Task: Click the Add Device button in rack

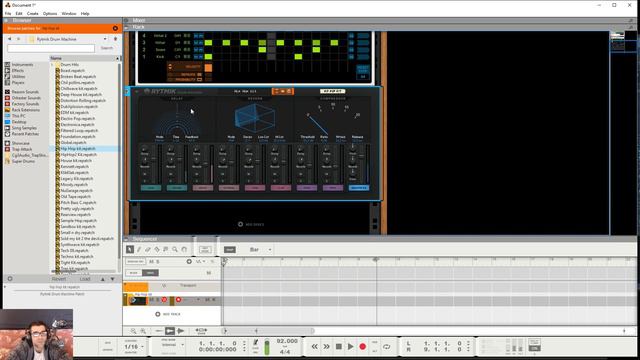Action: (251, 224)
